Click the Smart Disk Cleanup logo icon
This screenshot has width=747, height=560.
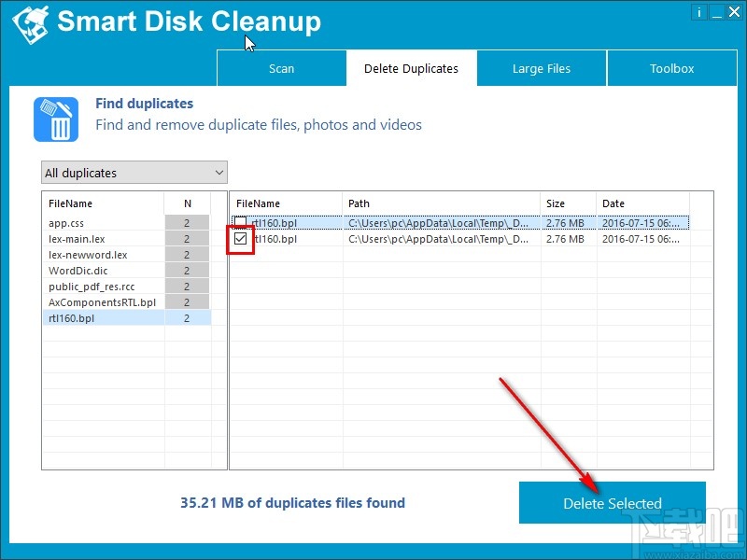[x=31, y=24]
